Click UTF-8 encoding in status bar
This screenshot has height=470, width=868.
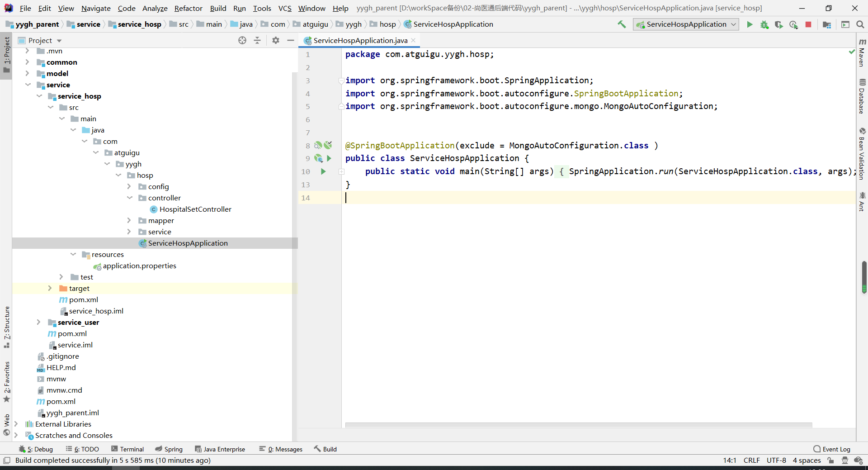(776, 461)
